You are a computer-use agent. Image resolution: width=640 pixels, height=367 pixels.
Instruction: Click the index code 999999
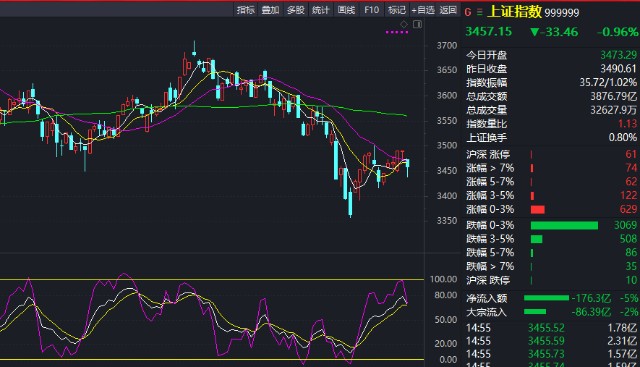[562, 13]
